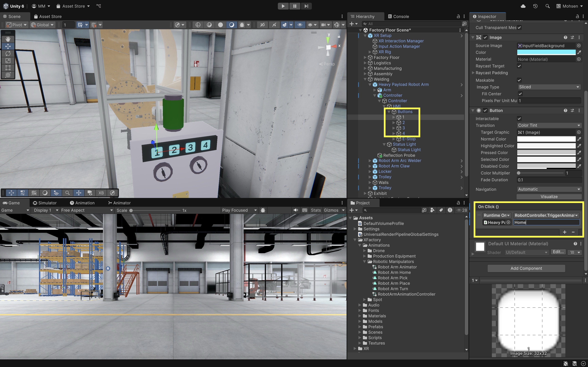Disable the Maskable checkbox
This screenshot has height=367, width=588.
tap(519, 80)
